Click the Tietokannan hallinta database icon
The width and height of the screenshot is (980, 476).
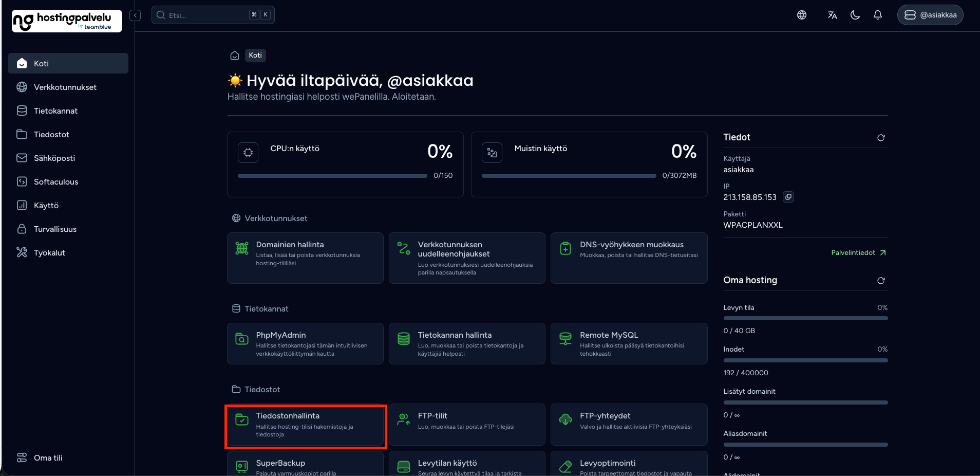tap(404, 339)
